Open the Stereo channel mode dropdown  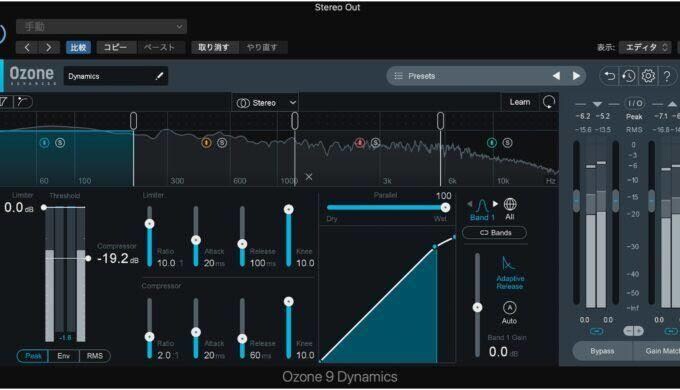265,103
